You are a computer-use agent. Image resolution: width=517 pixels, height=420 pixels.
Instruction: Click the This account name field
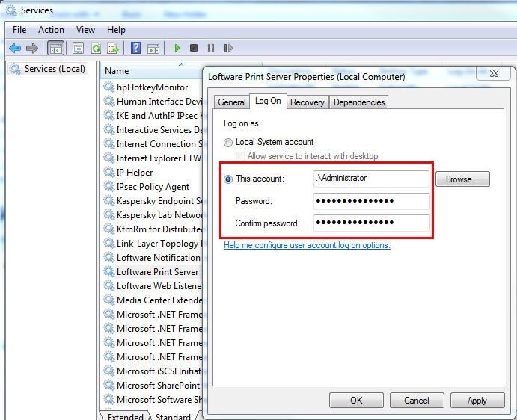pyautogui.click(x=371, y=179)
